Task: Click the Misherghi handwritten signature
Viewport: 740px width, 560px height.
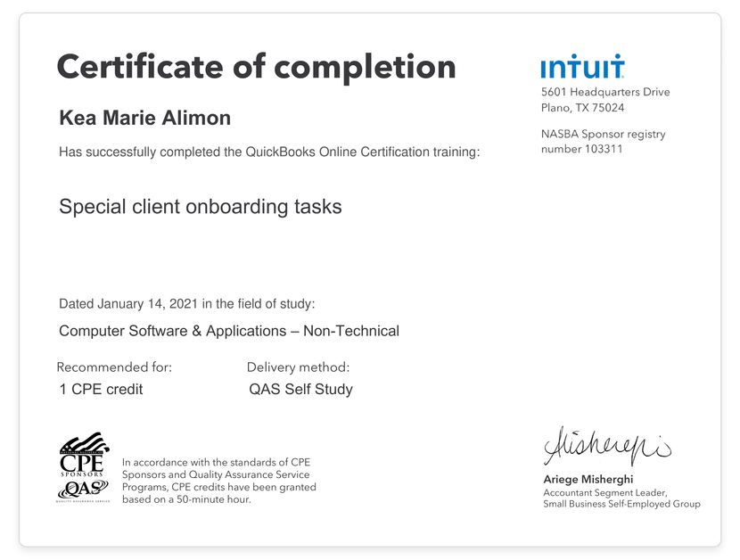Action: pyautogui.click(x=607, y=446)
